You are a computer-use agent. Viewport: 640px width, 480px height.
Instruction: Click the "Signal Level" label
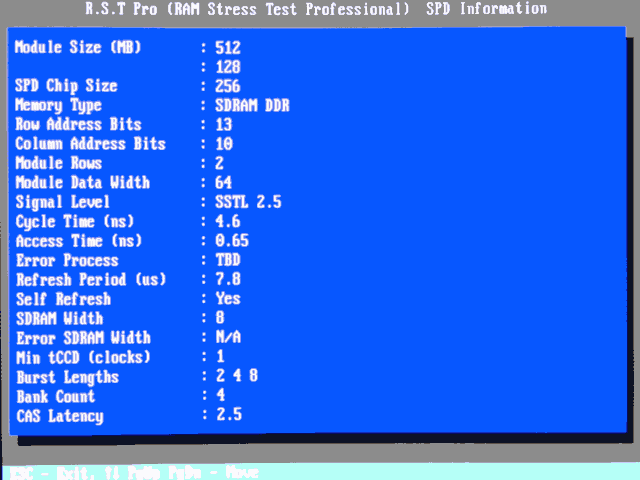click(62, 202)
